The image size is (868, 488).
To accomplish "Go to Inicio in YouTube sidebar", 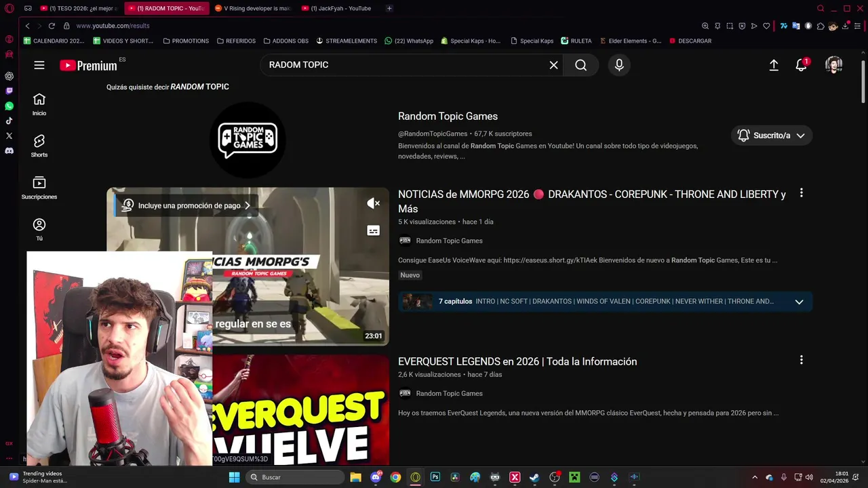I will click(39, 104).
